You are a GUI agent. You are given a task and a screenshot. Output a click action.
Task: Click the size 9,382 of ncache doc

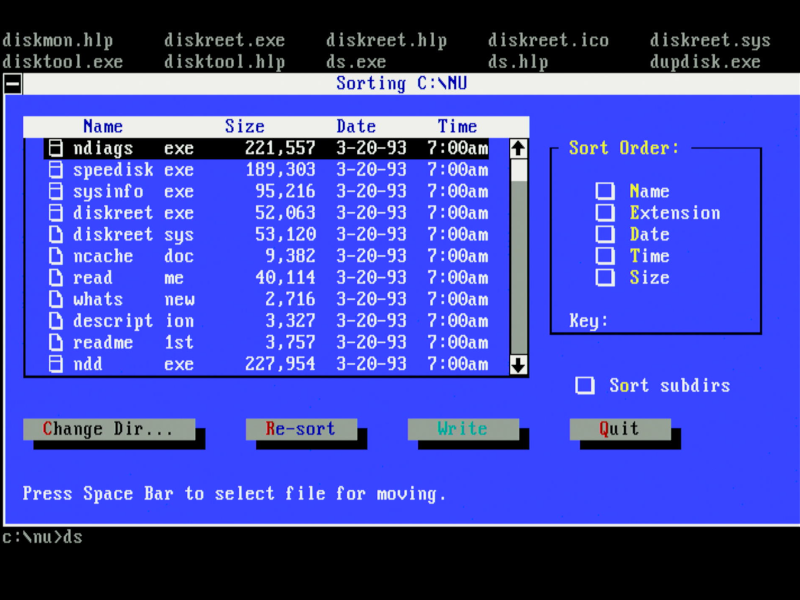click(x=290, y=256)
